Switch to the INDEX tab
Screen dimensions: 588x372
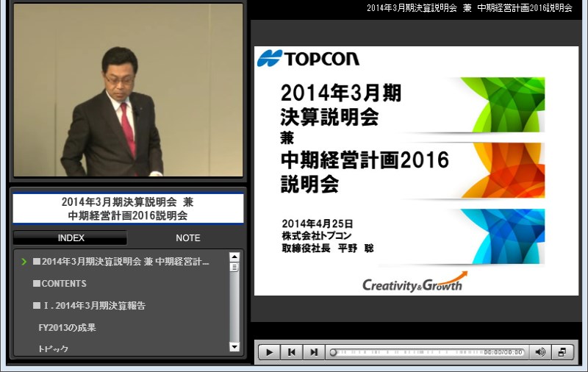[70, 237]
